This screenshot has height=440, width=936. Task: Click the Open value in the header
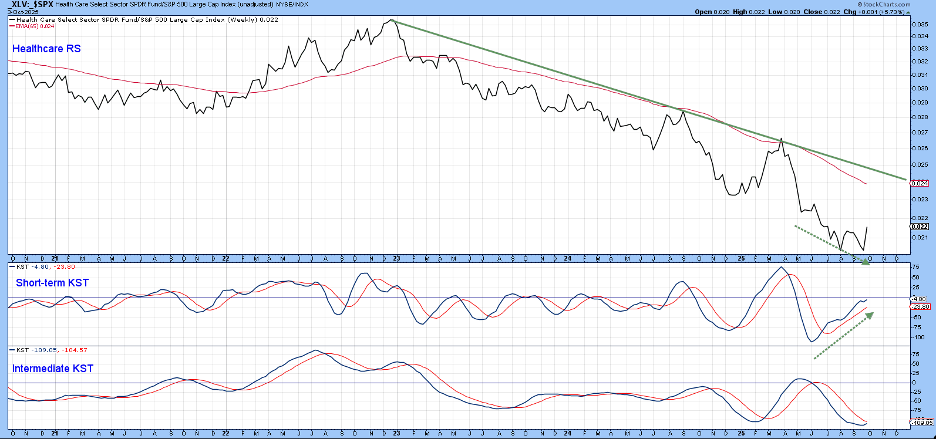tap(711, 12)
